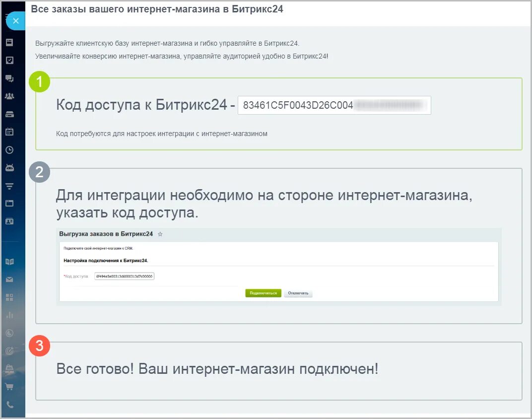Open Tasks via the checkmark sidebar icon
Viewport: 532px width, 419px height.
tap(9, 60)
